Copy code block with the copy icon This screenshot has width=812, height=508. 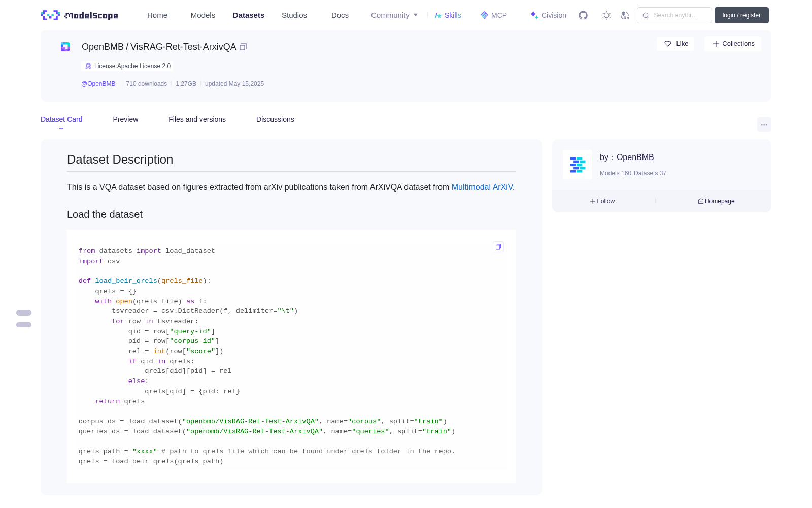tap(498, 247)
